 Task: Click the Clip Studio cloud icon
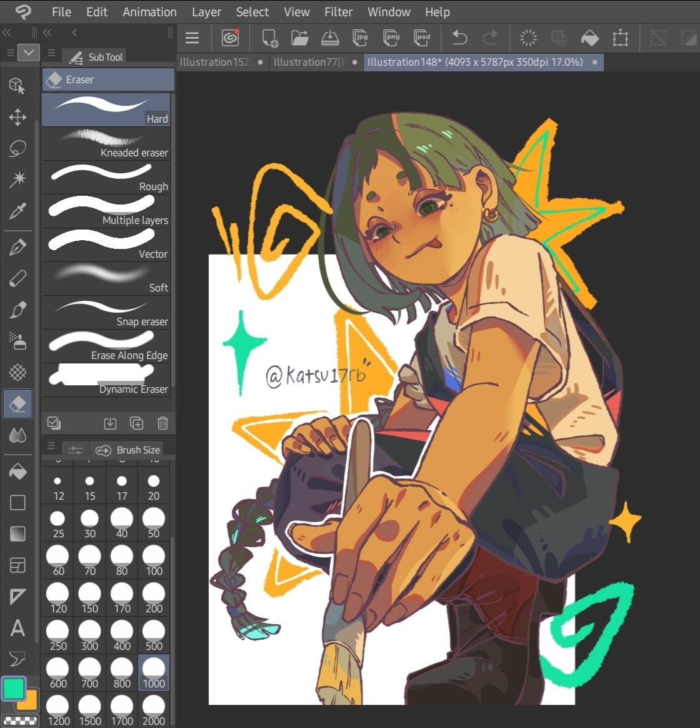point(230,38)
